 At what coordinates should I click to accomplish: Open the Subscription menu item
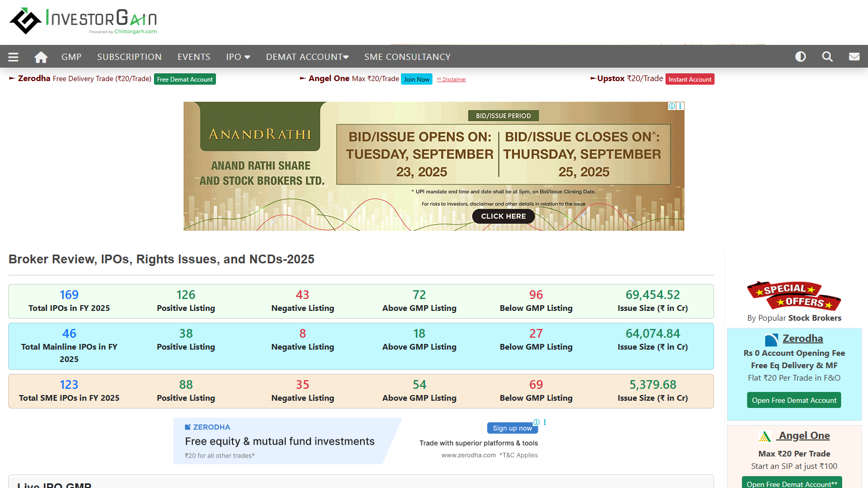point(129,57)
